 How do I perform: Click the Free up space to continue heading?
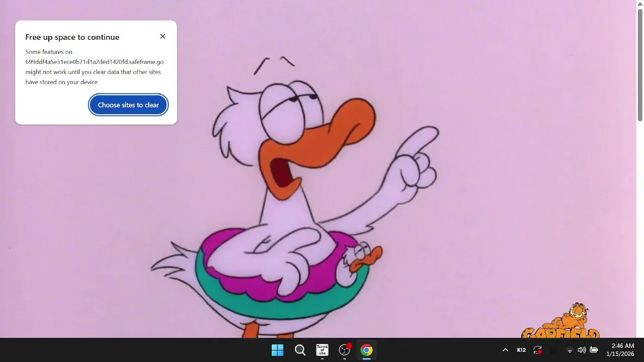(x=72, y=37)
